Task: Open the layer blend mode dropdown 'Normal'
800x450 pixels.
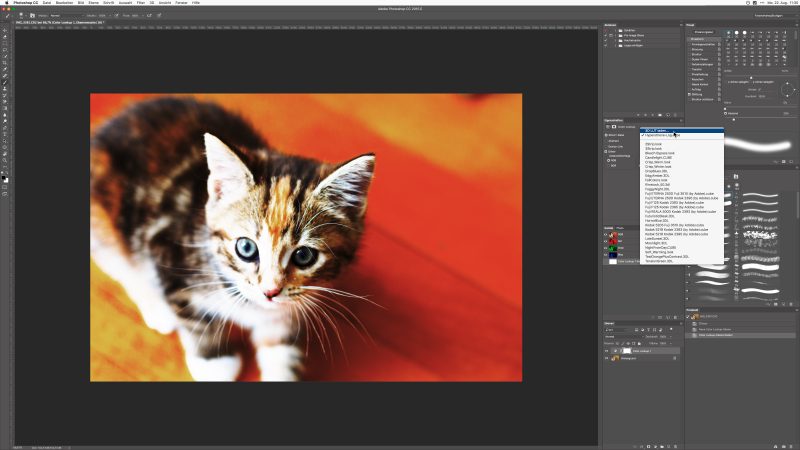Action: (624, 337)
